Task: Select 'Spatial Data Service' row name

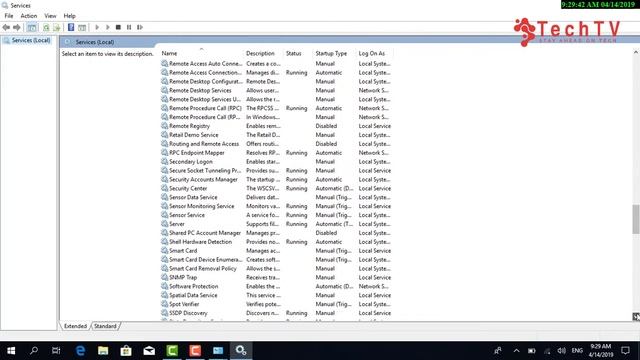Action: [193, 295]
